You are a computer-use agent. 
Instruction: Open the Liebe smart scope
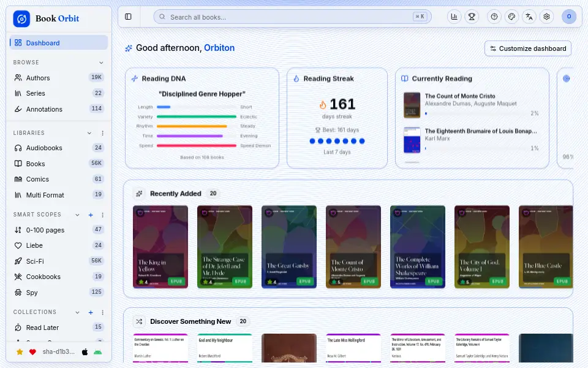[x=59, y=245]
